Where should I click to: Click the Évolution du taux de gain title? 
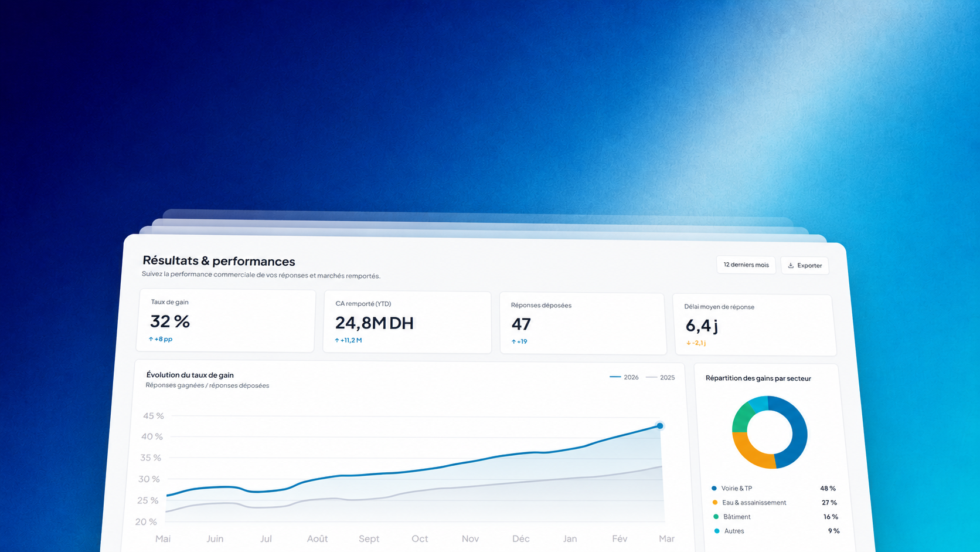[190, 375]
